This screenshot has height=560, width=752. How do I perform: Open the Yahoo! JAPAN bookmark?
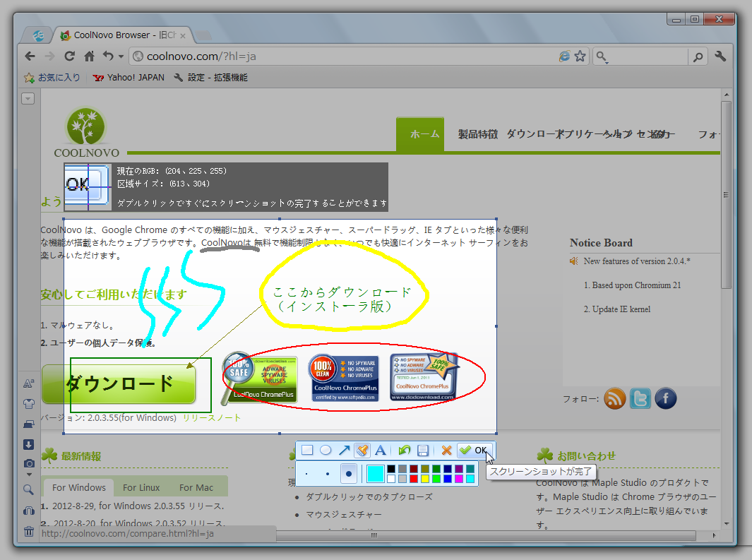click(x=129, y=78)
